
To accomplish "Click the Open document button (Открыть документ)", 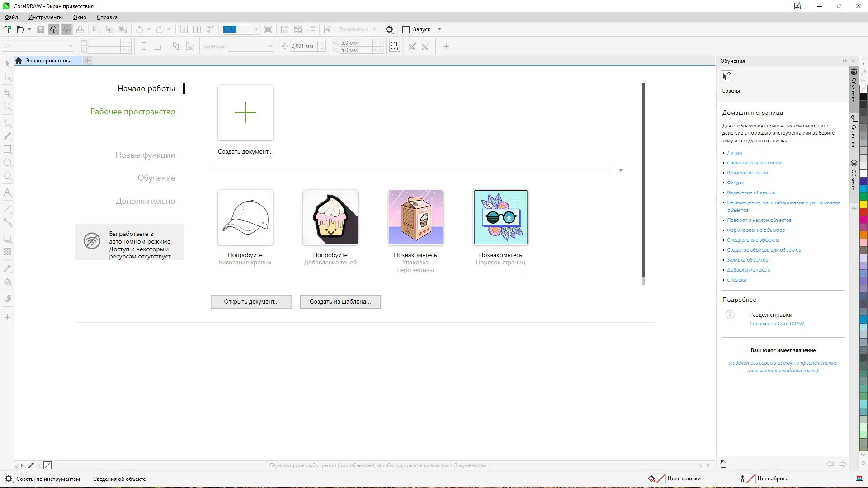I will point(251,302).
